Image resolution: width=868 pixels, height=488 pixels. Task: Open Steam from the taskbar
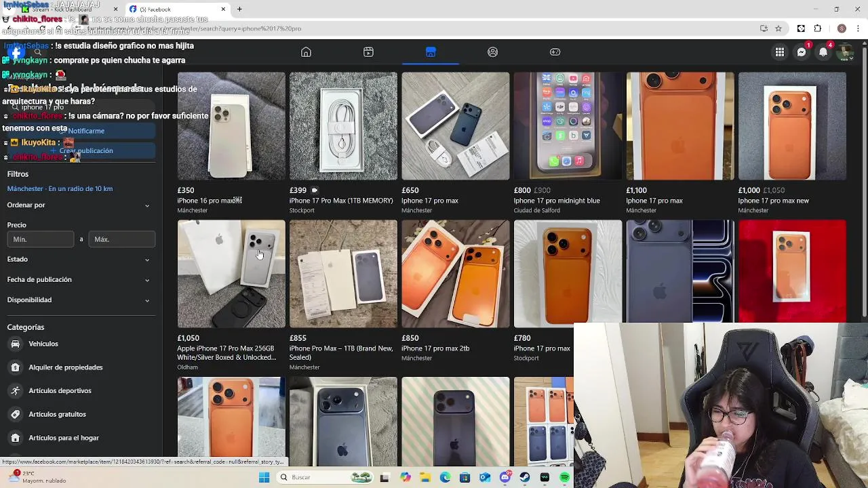(525, 477)
